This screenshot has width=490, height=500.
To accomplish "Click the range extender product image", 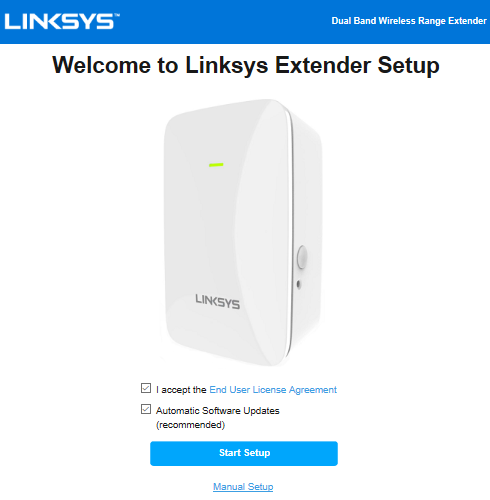I will pyautogui.click(x=242, y=232).
